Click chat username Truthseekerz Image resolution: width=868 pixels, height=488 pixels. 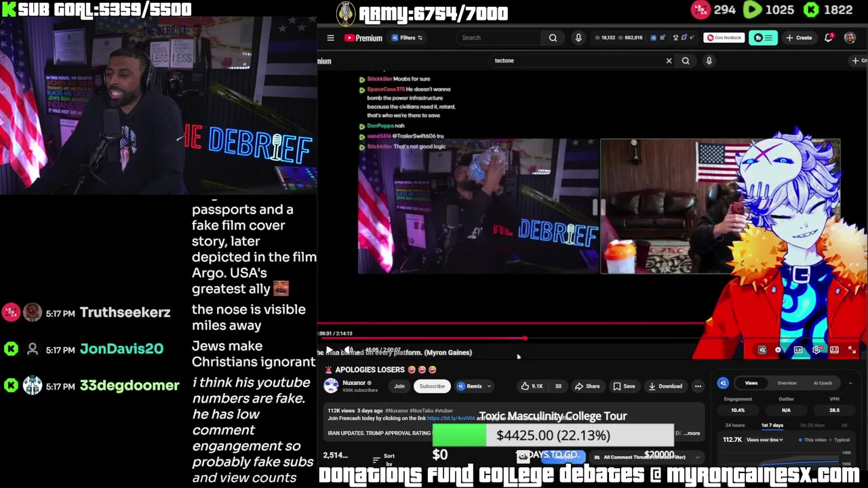[x=125, y=312]
